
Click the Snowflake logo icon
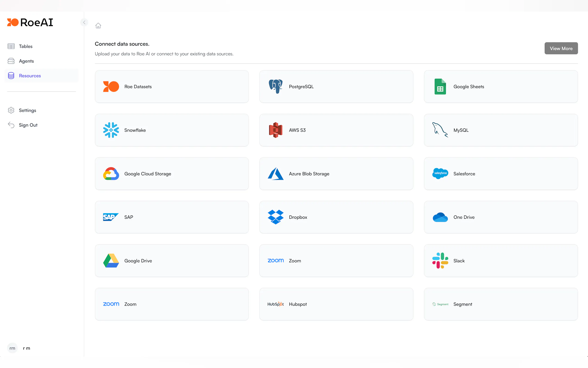(x=111, y=130)
